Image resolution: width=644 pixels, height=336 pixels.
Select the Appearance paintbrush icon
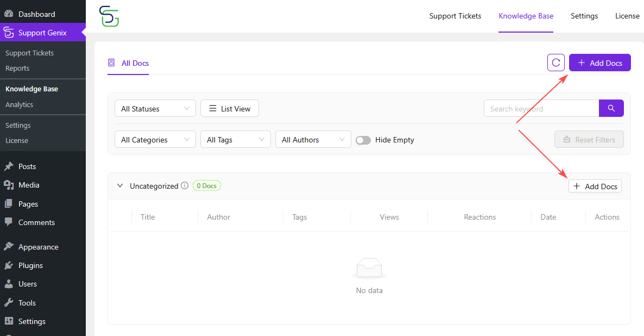[x=8, y=246]
